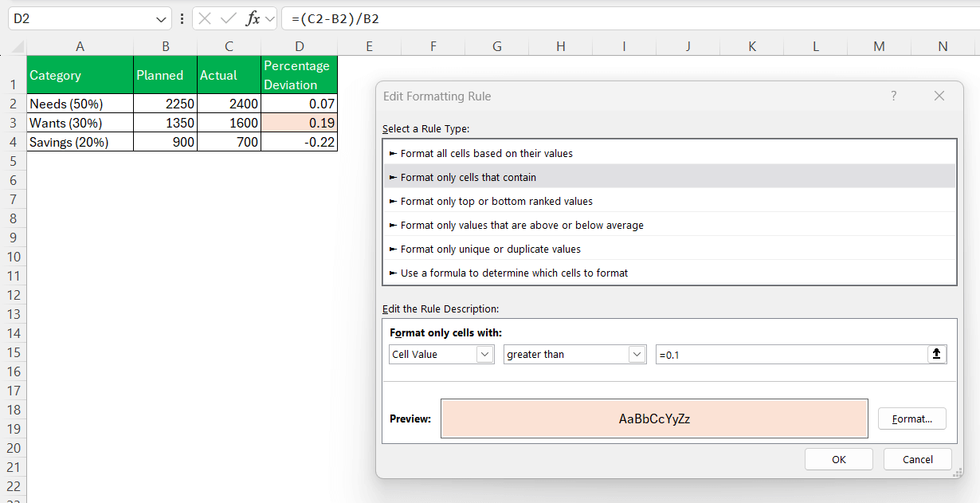Close the Edit Formatting Rule dialog
The width and height of the screenshot is (980, 503).
939,96
